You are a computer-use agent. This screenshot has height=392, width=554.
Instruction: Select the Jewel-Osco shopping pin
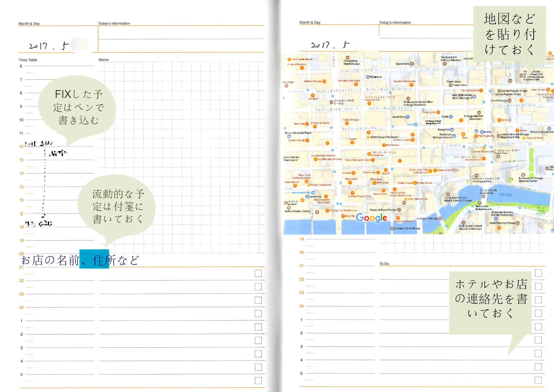[408, 117]
